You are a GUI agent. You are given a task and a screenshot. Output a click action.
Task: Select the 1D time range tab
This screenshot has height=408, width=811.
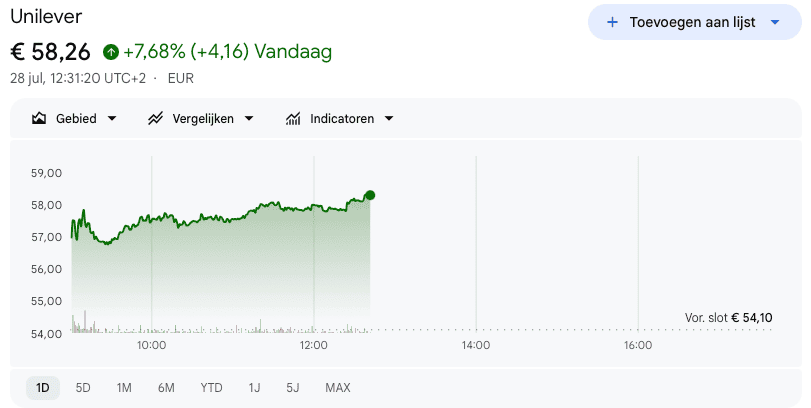(x=43, y=387)
